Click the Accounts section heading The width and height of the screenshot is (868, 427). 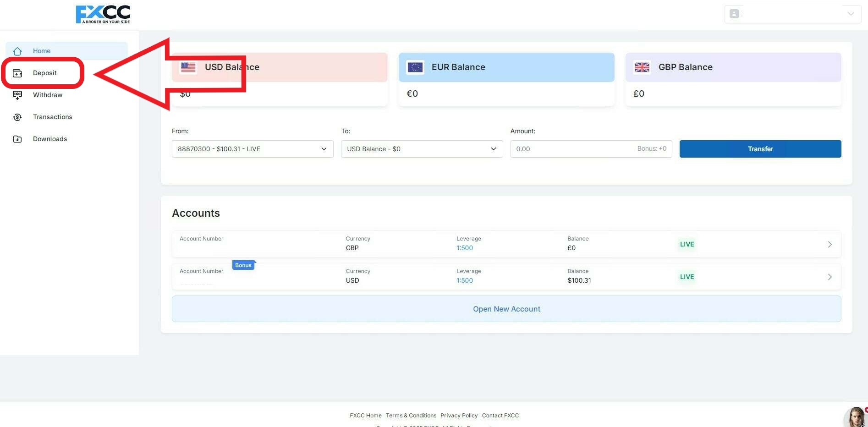(x=196, y=213)
